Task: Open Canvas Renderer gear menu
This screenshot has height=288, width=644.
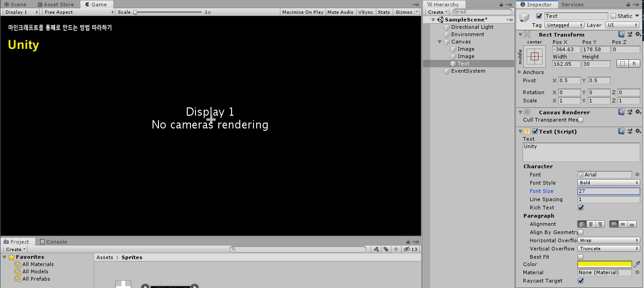Action: tap(638, 112)
